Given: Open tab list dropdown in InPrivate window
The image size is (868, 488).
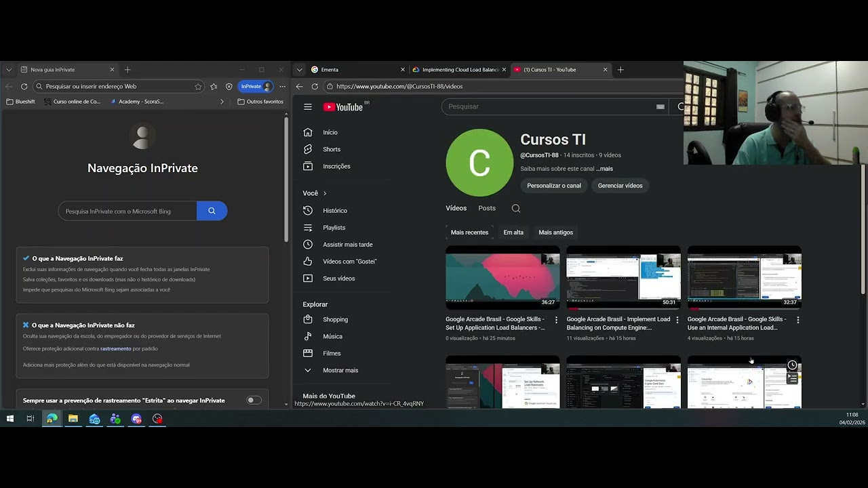Looking at the screenshot, I should 9,70.
